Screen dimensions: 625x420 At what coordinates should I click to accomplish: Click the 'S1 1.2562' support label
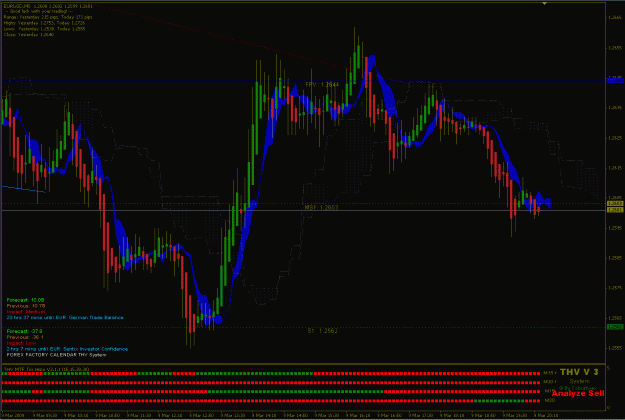pyautogui.click(x=322, y=331)
